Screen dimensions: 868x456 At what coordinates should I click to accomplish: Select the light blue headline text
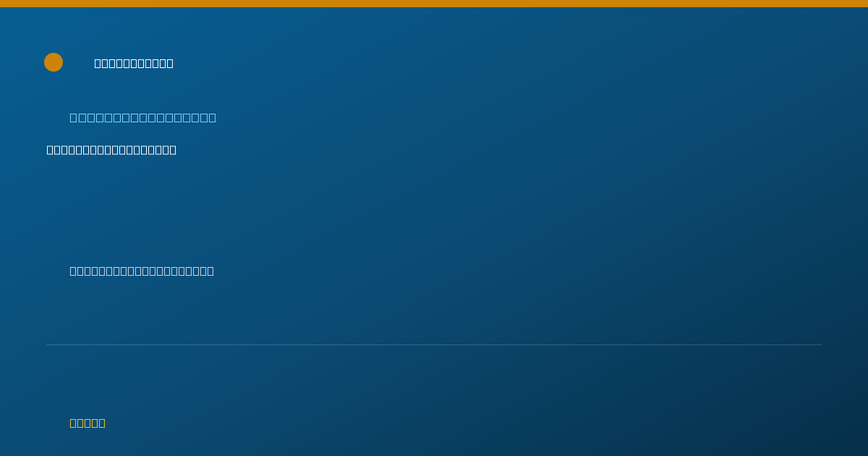coord(142,117)
